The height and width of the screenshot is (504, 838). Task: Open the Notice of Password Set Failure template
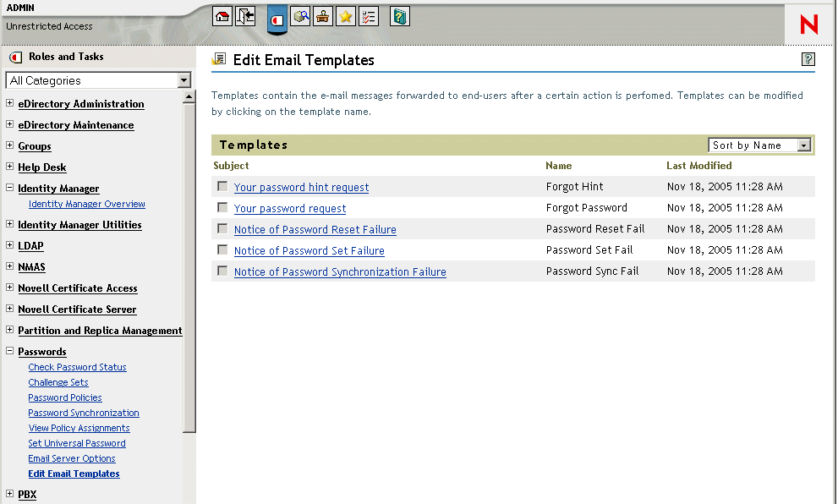pos(309,250)
